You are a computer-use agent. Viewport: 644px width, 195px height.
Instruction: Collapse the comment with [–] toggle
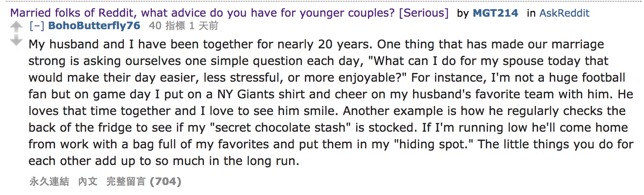(x=37, y=26)
